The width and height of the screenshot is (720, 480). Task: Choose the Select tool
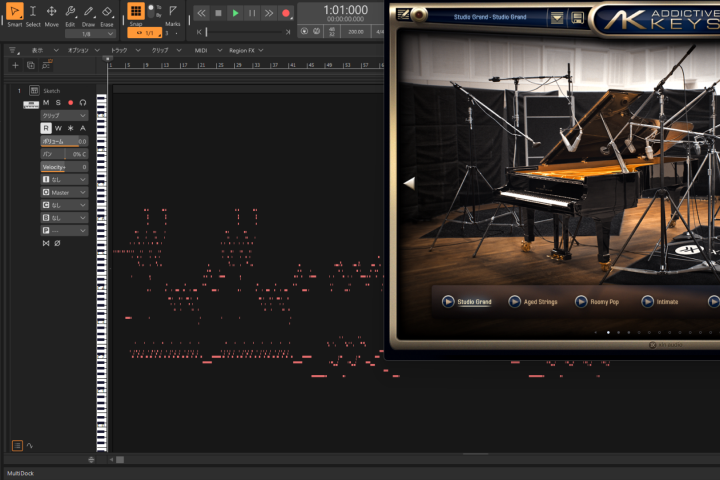[33, 15]
